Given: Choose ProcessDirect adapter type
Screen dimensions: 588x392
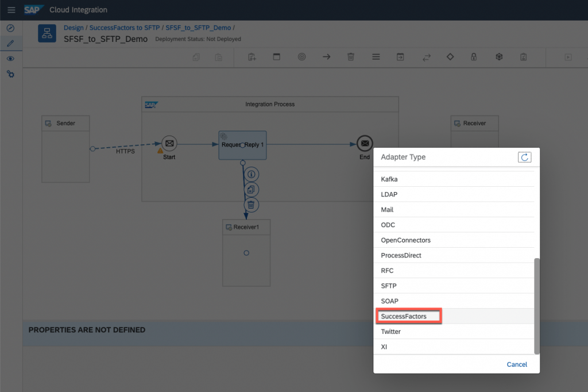Looking at the screenshot, I should tap(454, 255).
